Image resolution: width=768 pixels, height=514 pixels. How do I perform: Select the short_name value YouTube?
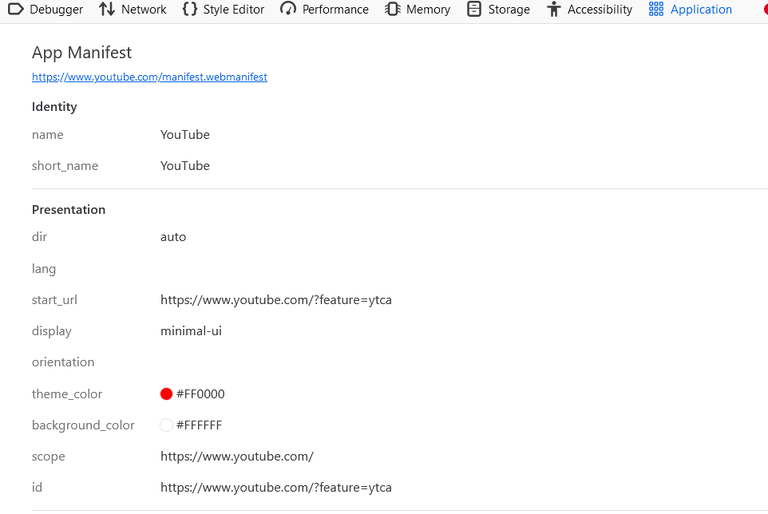(185, 166)
